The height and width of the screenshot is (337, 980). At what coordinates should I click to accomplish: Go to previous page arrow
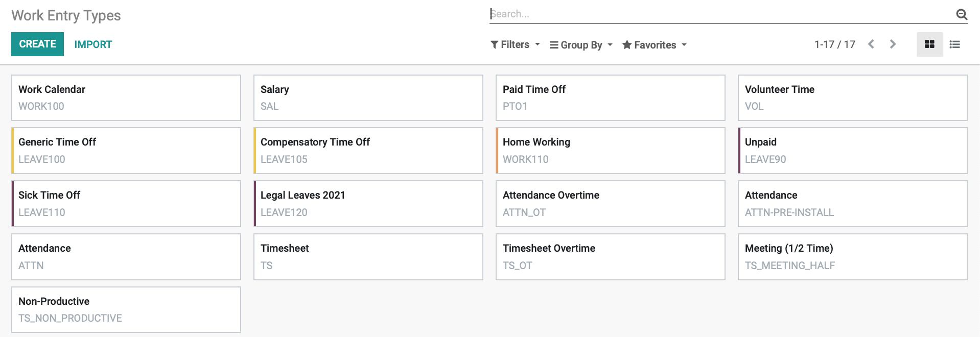pyautogui.click(x=871, y=44)
